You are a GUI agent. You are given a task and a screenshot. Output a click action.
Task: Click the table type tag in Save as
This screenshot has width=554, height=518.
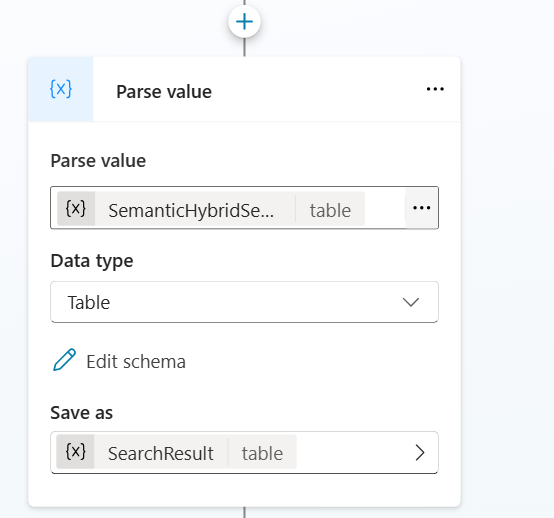tap(262, 453)
